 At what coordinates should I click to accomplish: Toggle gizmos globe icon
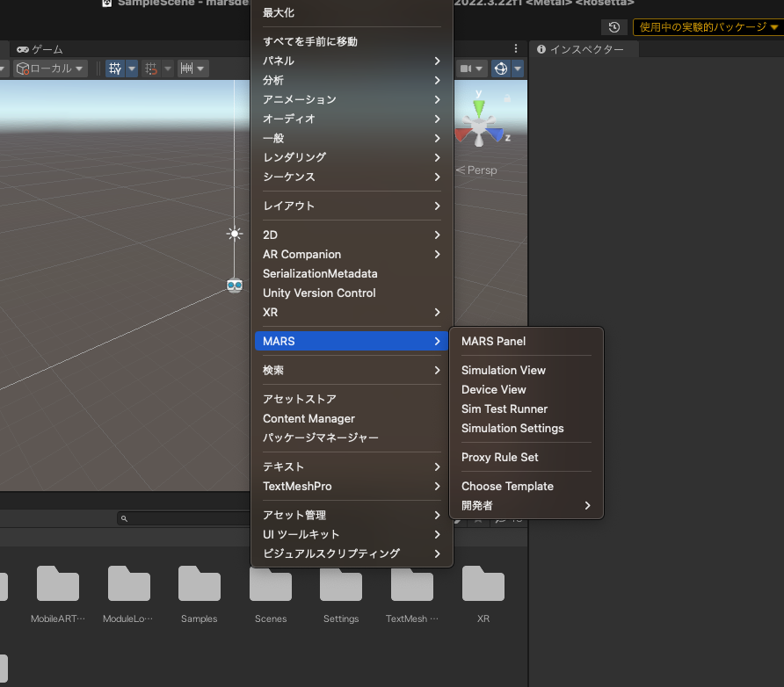tap(501, 69)
